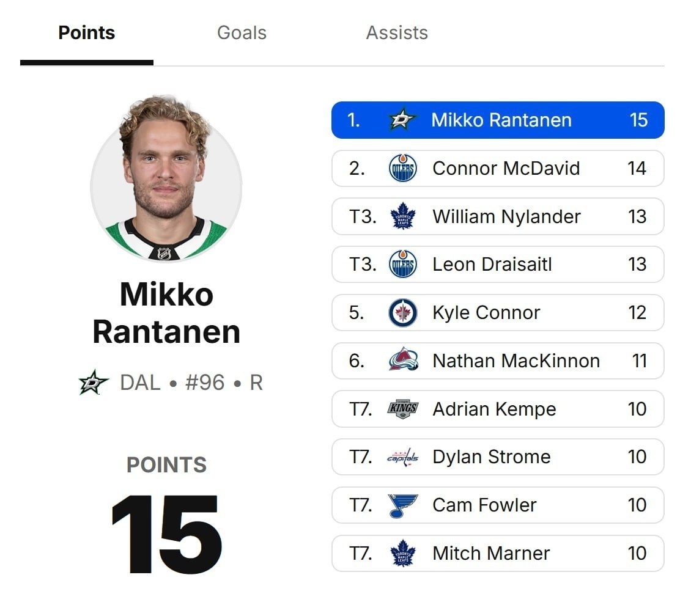
Task: Click the Dallas Stars logo beside Mikko Rantanen's row
Action: [402, 120]
